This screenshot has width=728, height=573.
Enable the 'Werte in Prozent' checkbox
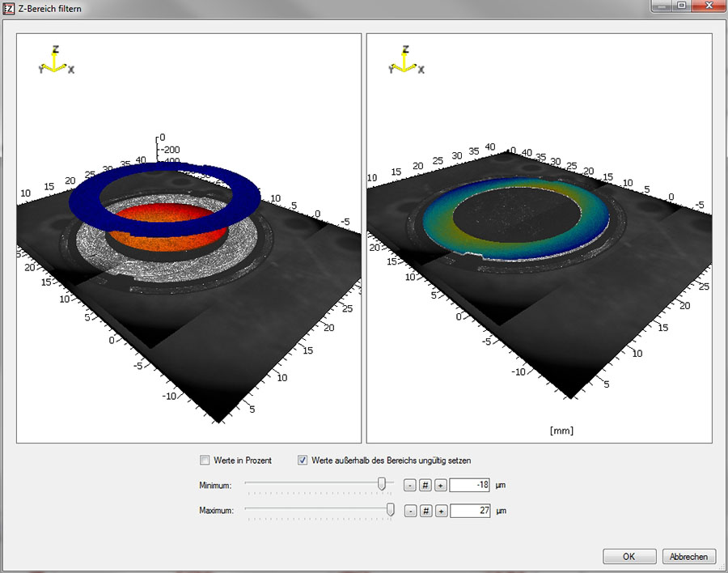click(205, 461)
